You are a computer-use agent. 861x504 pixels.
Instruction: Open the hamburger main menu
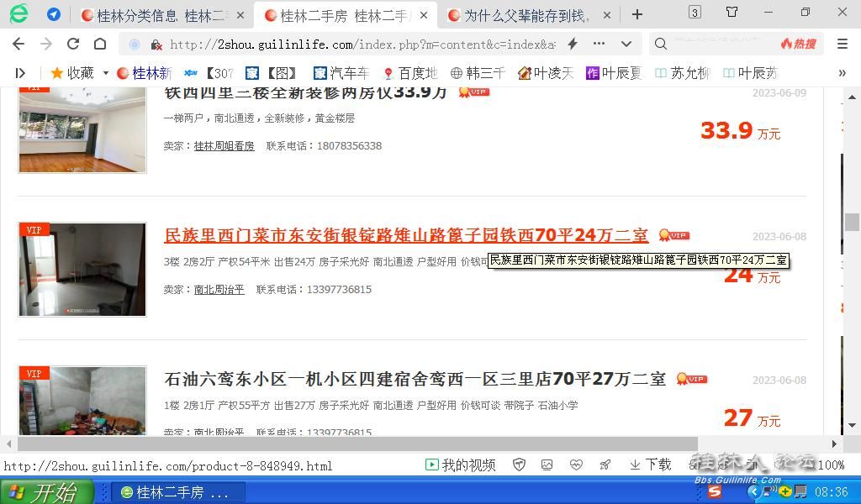[x=843, y=44]
